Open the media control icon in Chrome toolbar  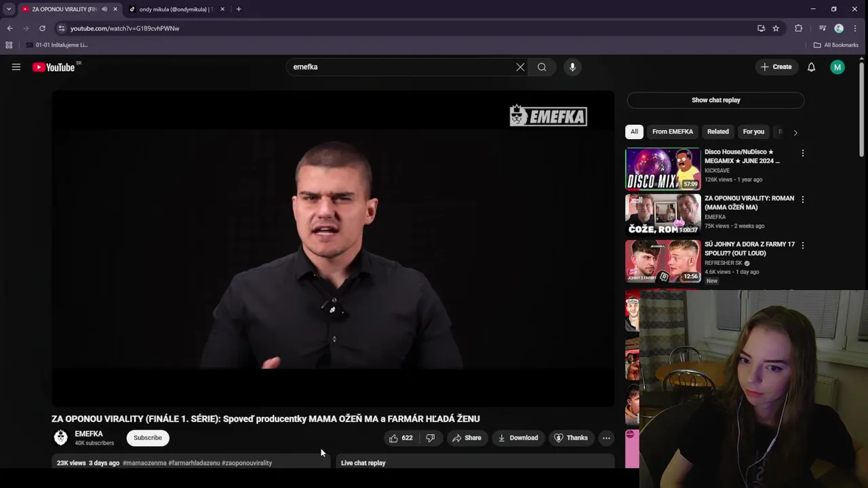point(823,28)
